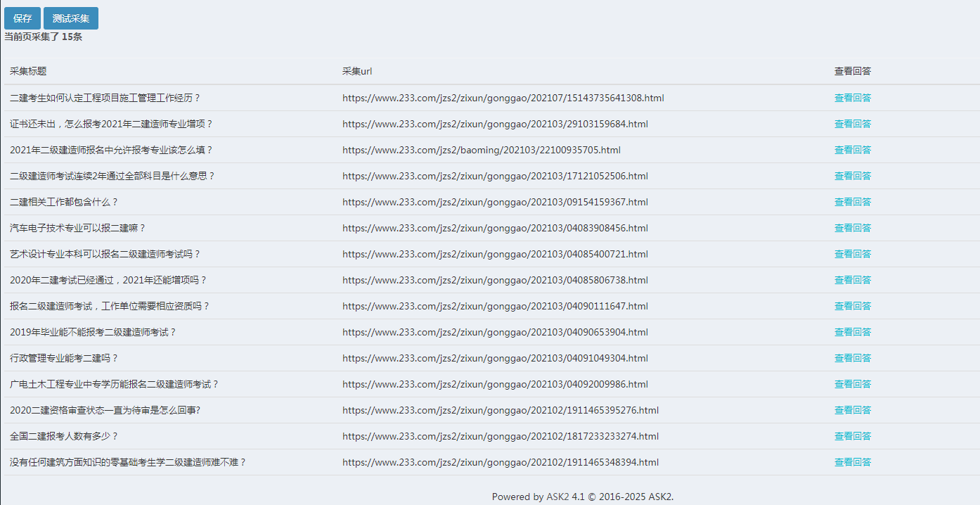Click 查看回答 for 连续2年通过全部科目 question
This screenshot has width=980, height=505.
tap(852, 176)
